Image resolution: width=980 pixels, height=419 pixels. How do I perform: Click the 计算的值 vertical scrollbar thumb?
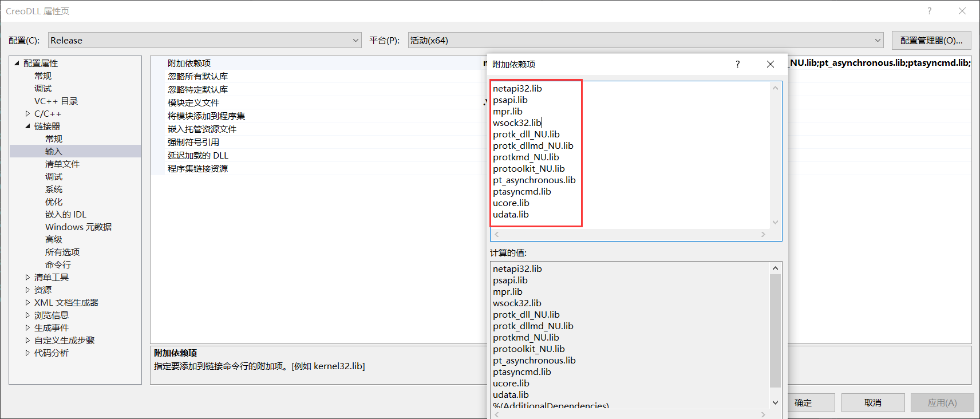pos(775,331)
